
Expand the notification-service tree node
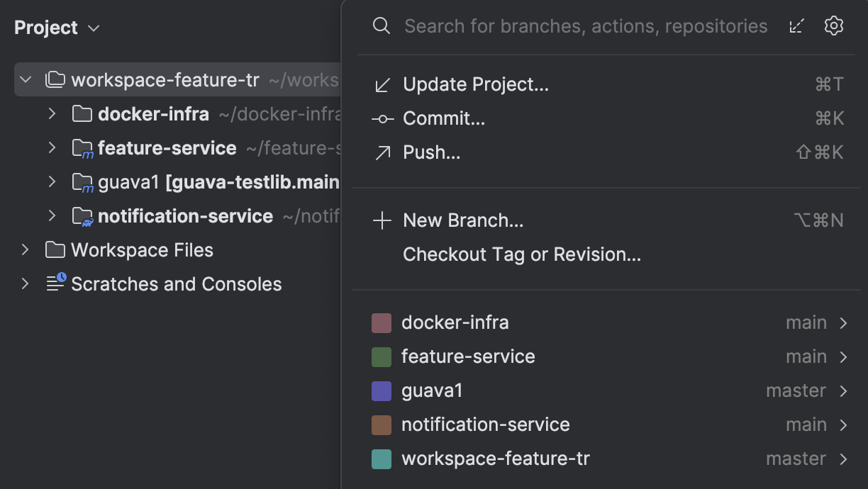click(52, 215)
